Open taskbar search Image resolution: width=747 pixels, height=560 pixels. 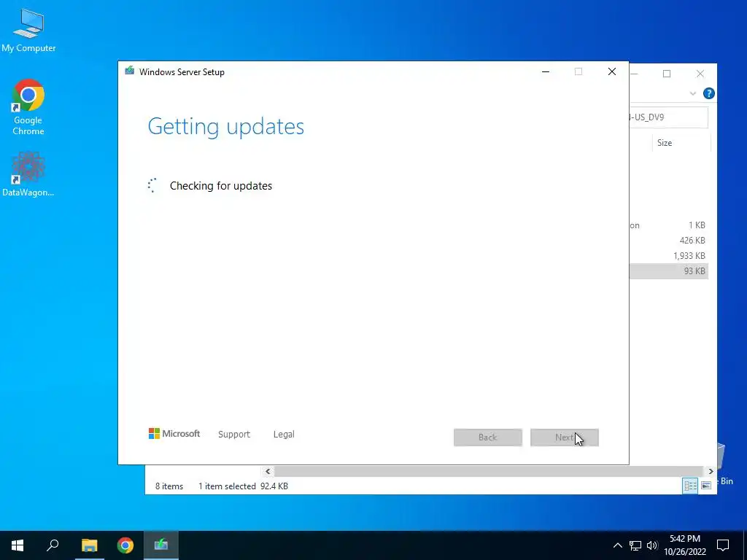coord(53,545)
